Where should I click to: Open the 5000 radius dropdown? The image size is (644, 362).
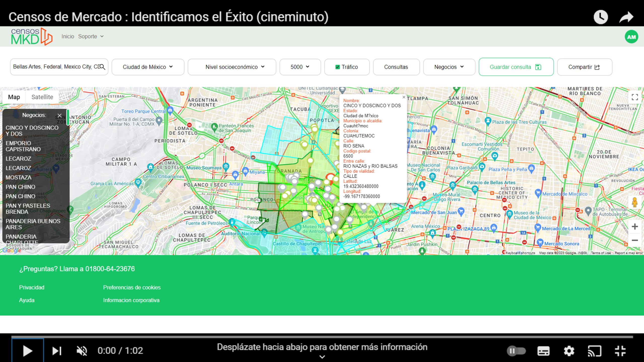300,67
